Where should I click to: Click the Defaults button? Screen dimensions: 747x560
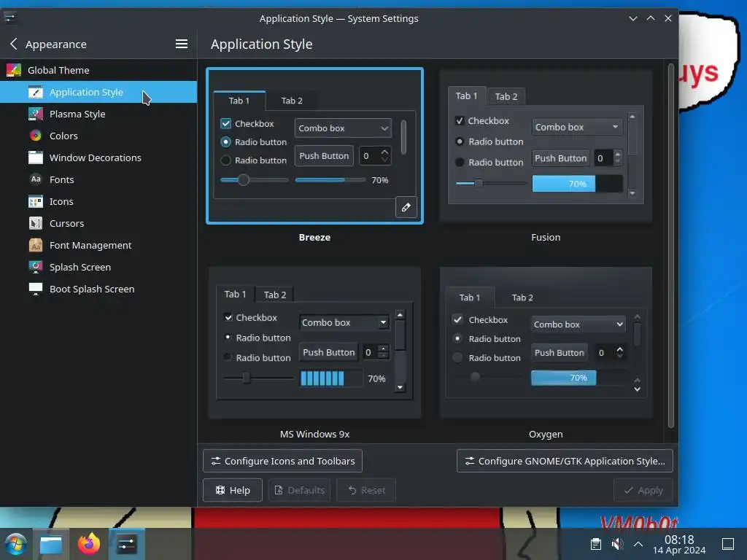coord(300,490)
